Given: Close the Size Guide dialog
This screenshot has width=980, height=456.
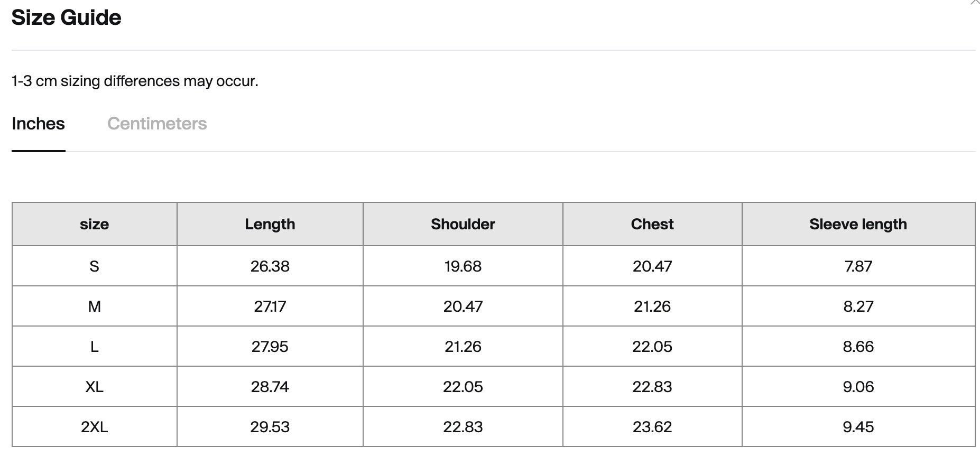Looking at the screenshot, I should (975, 2).
